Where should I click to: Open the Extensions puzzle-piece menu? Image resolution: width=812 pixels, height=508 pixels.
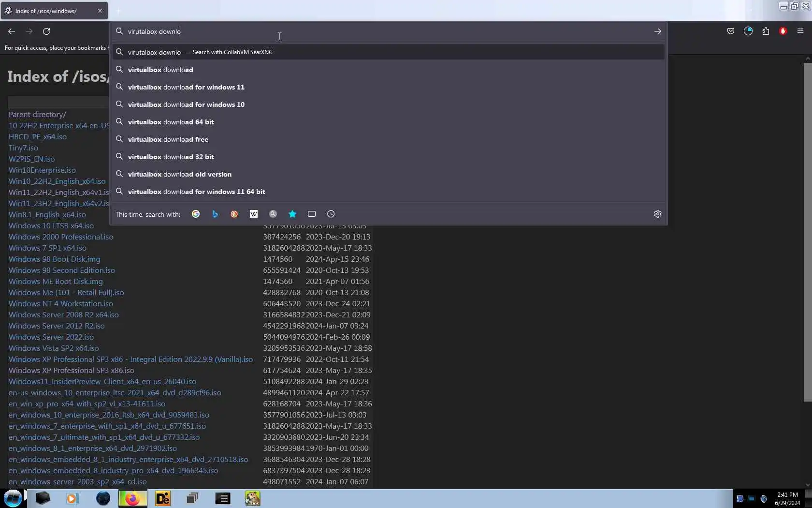[x=766, y=31]
